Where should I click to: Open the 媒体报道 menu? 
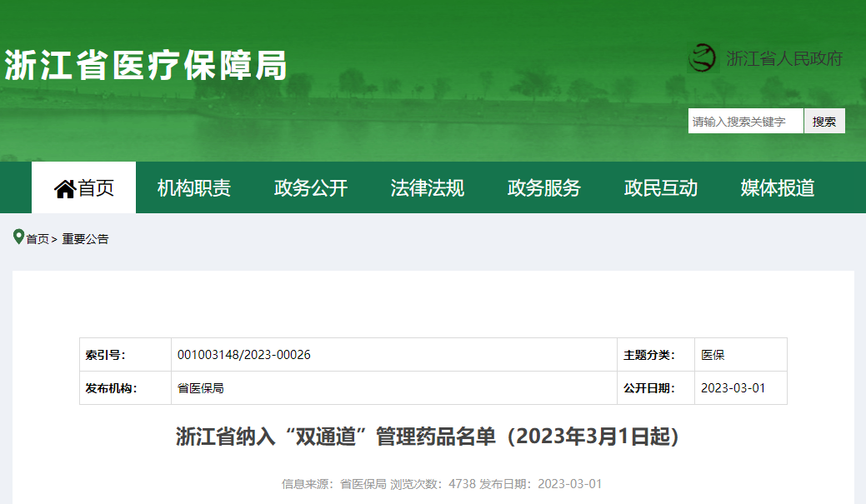pos(778,187)
